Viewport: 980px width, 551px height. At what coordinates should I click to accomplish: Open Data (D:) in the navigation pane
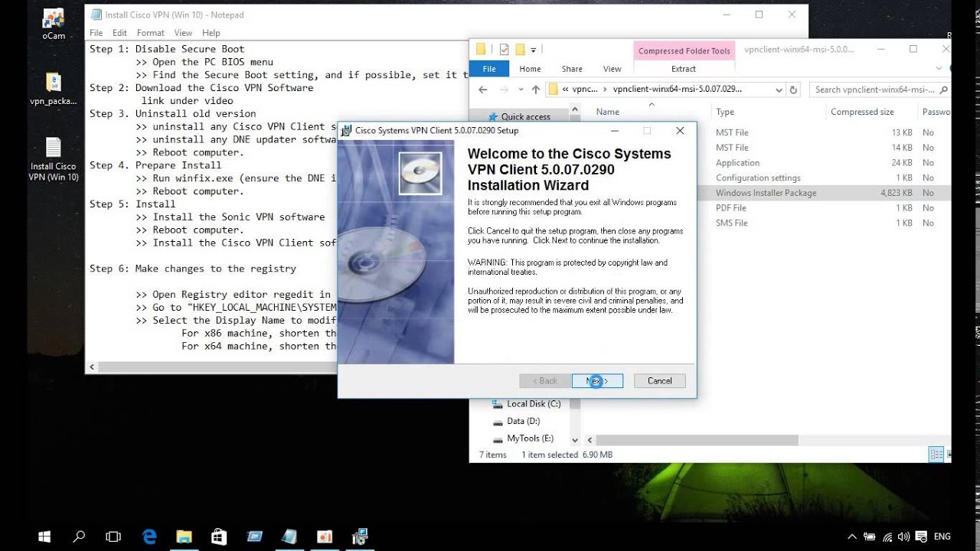tap(517, 421)
